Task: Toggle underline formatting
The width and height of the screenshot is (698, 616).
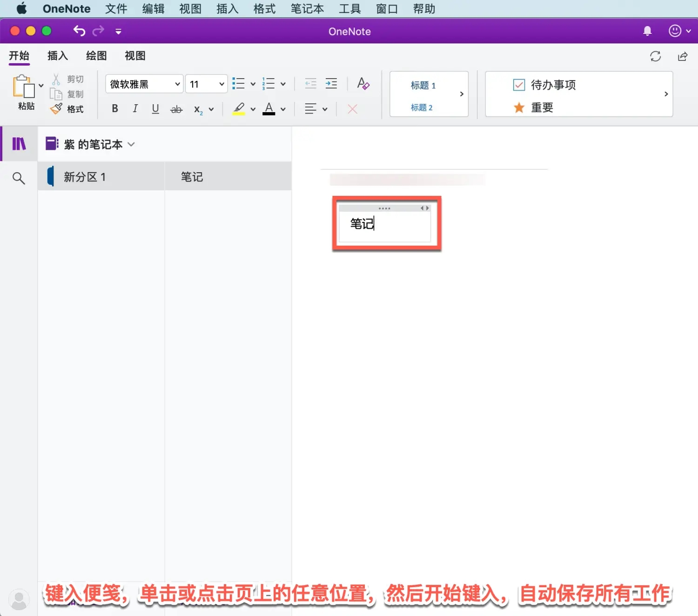Action: click(x=155, y=108)
